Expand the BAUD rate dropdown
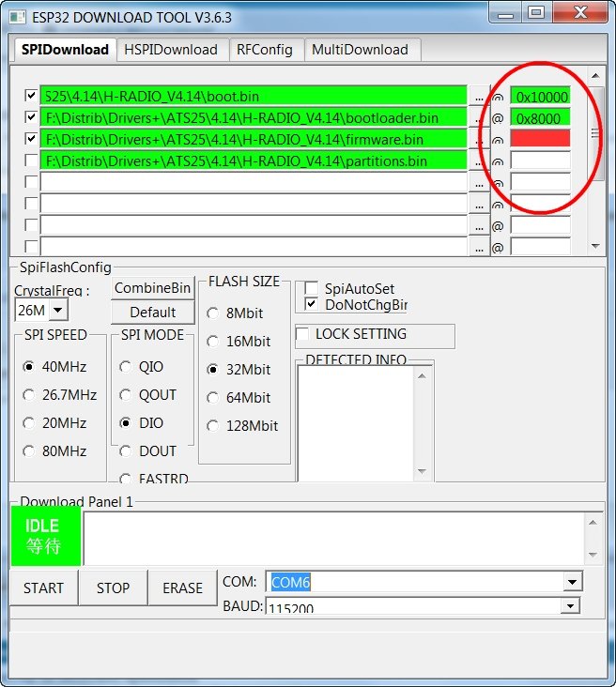 pos(570,606)
